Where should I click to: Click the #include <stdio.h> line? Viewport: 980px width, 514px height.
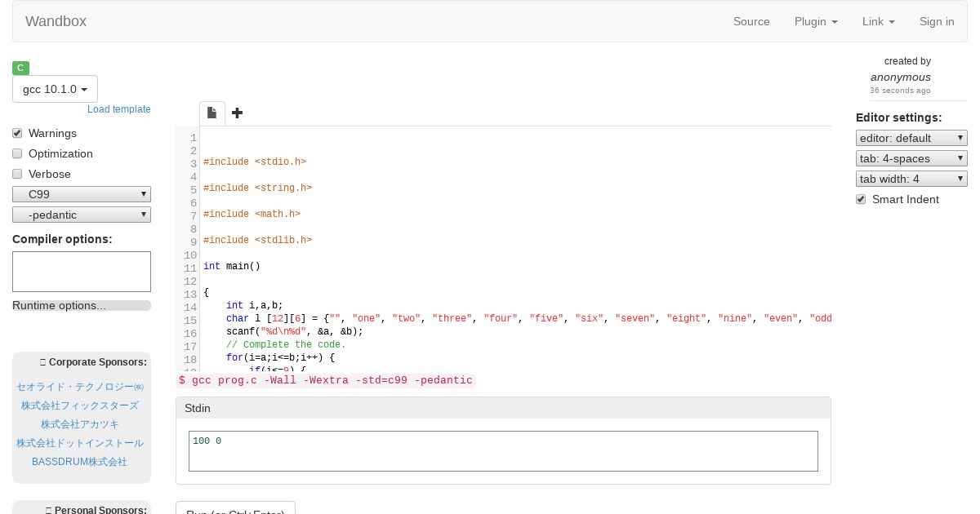[x=255, y=162]
